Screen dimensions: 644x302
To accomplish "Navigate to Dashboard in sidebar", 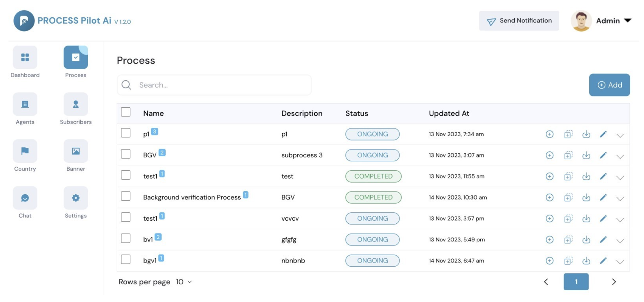I will tap(25, 57).
